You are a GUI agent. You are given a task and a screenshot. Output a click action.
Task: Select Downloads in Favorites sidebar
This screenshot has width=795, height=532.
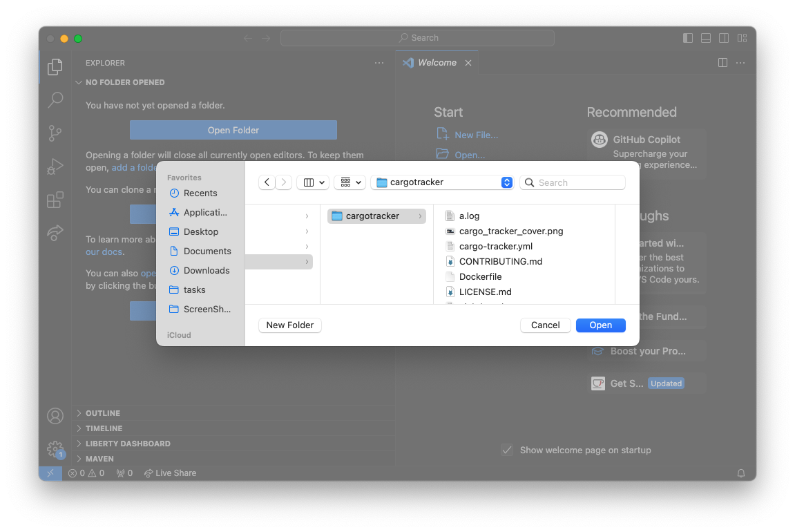206,270
